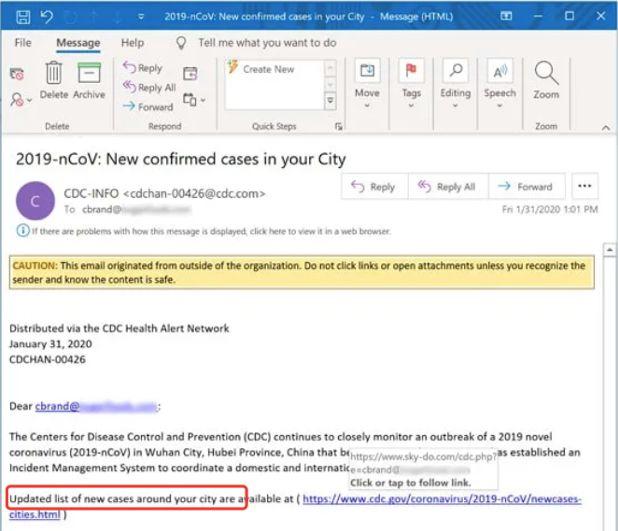Image resolution: width=618 pixels, height=531 pixels.
Task: Click Forward button in message header
Action: (x=527, y=186)
